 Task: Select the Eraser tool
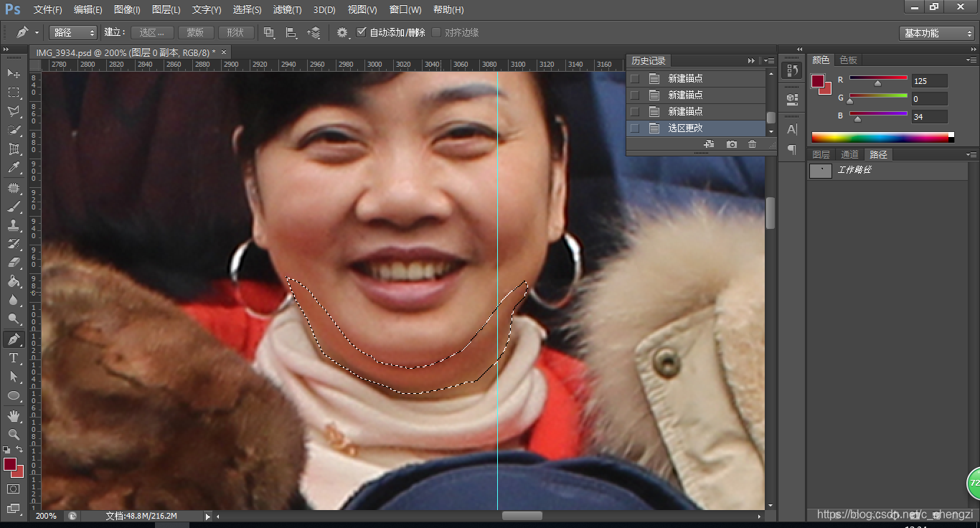14,263
